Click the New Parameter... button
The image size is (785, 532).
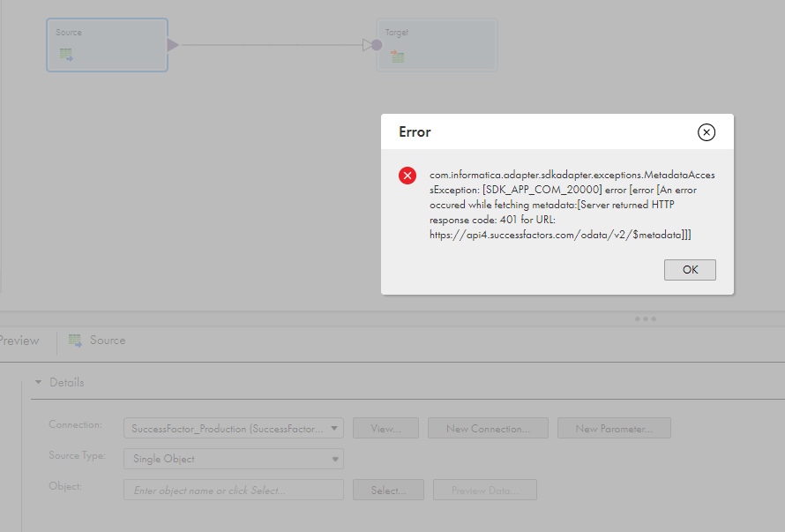(x=614, y=428)
